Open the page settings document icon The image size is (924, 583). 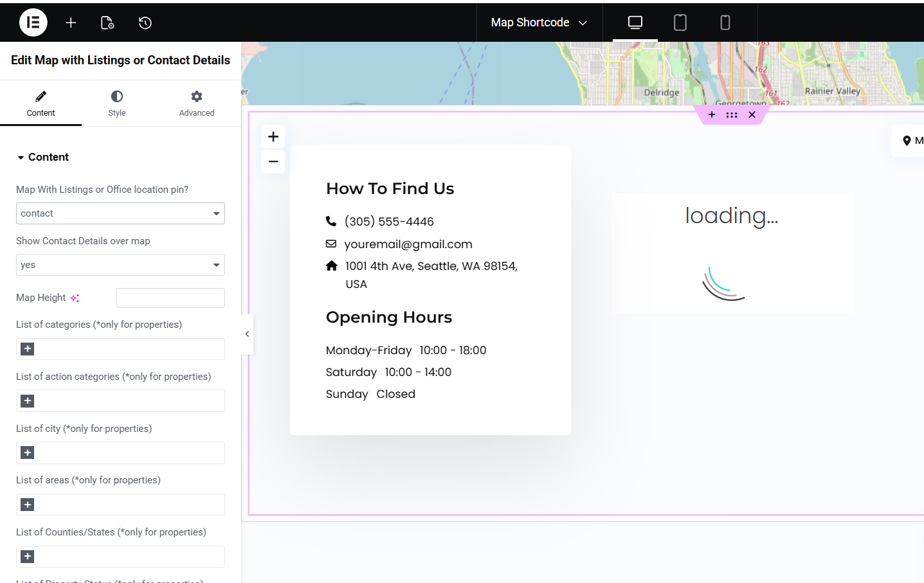pos(107,22)
